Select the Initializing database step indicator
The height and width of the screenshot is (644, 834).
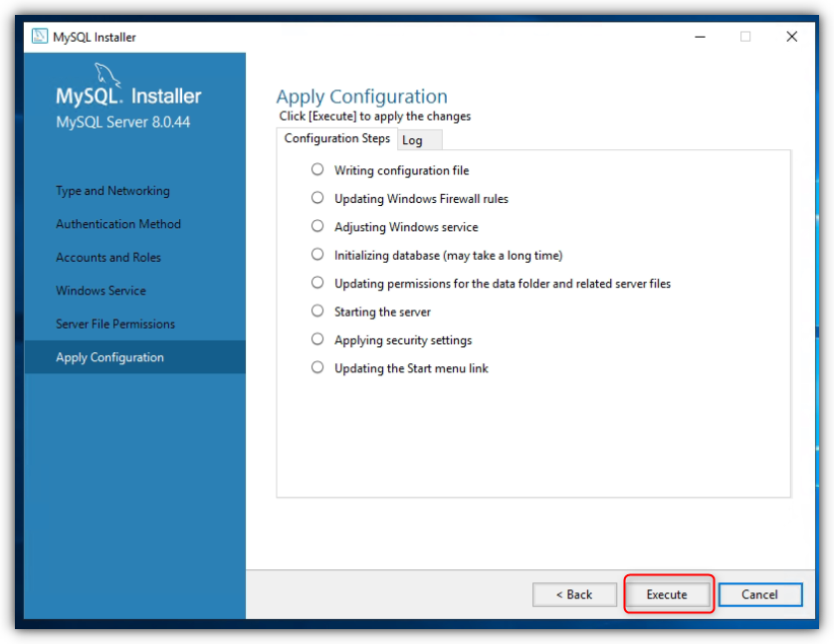[317, 254]
